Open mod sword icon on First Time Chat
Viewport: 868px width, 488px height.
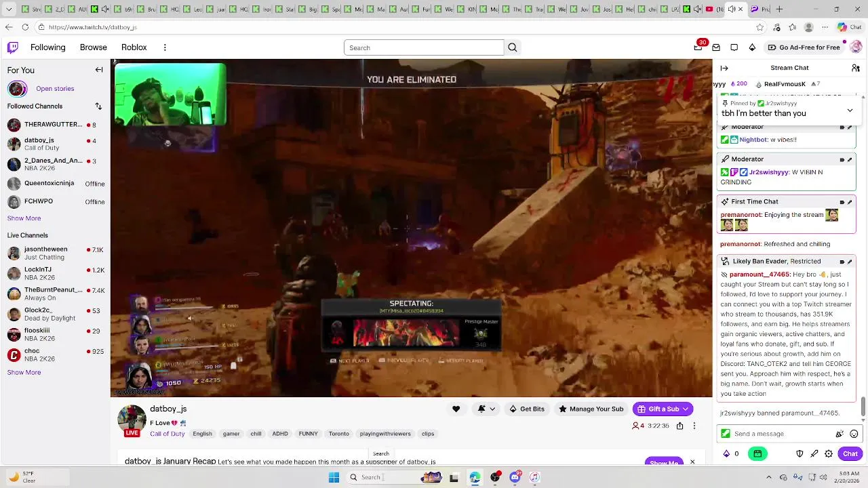[x=849, y=202]
